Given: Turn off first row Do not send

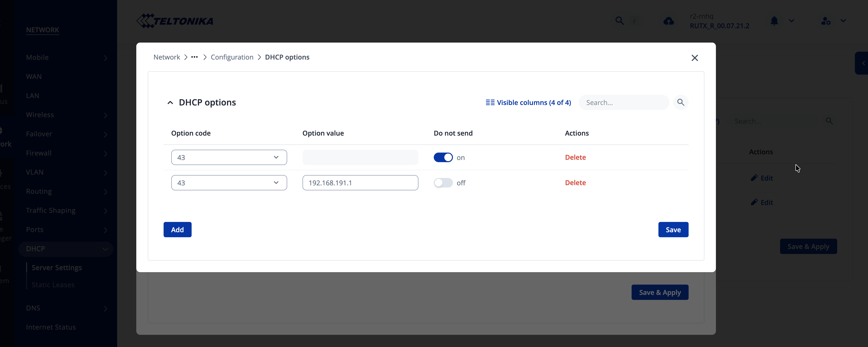Looking at the screenshot, I should (x=443, y=158).
